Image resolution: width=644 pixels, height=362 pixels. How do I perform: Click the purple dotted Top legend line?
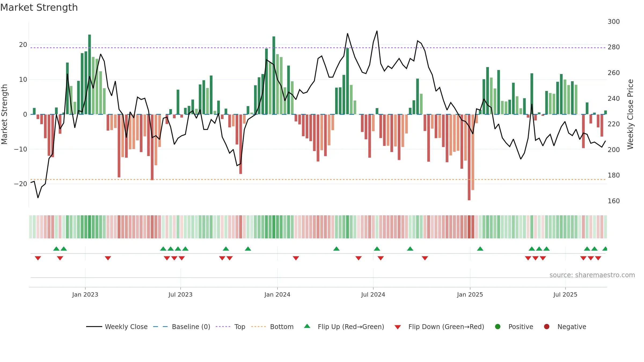(223, 327)
